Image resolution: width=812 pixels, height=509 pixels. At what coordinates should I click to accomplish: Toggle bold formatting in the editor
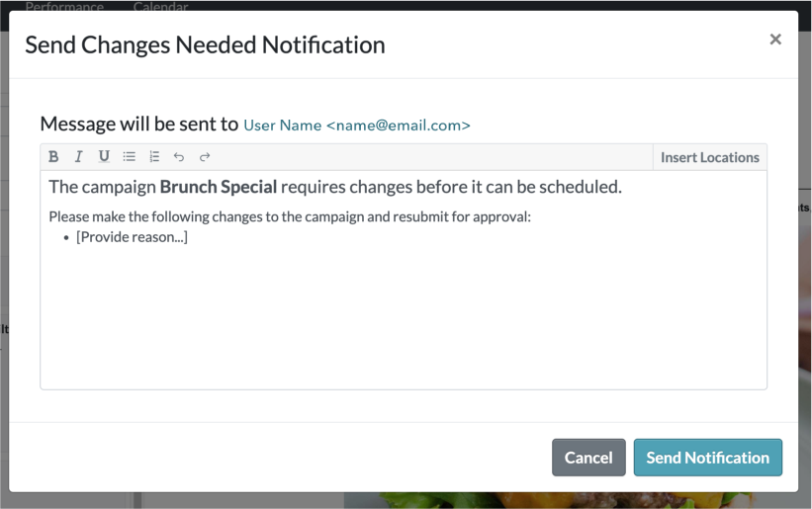coord(53,156)
